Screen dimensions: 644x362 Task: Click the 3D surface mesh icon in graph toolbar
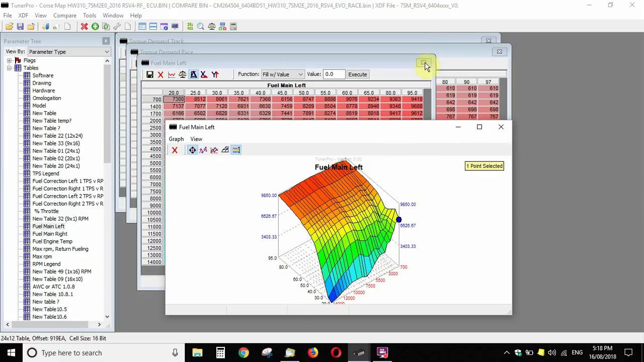pos(225,150)
